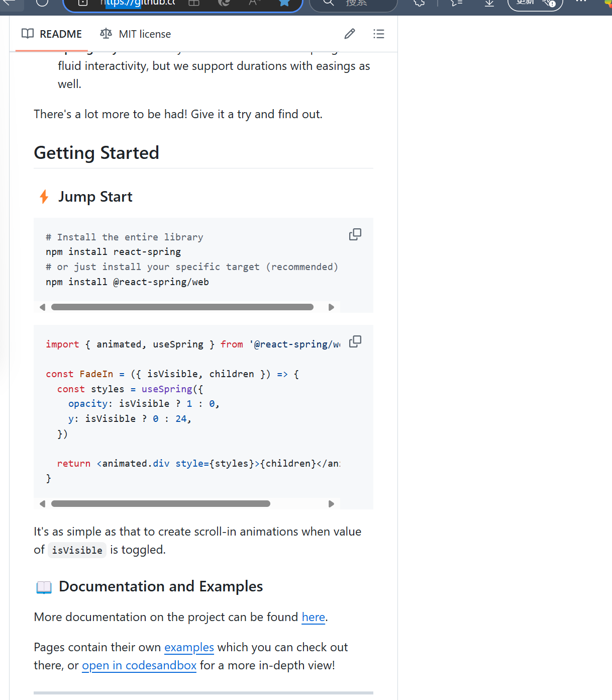The height and width of the screenshot is (700, 612).
Task: Click the lightning bolt Jump Start emoji
Action: [x=44, y=197]
